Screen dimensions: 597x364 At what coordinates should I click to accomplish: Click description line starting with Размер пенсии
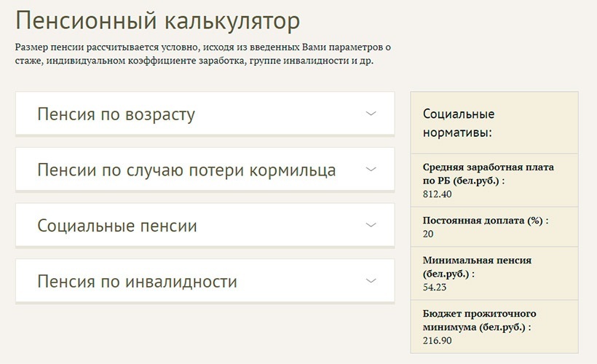click(203, 47)
